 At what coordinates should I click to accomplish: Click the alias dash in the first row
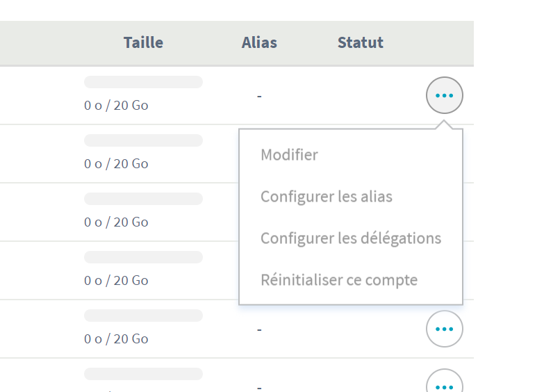(x=259, y=95)
